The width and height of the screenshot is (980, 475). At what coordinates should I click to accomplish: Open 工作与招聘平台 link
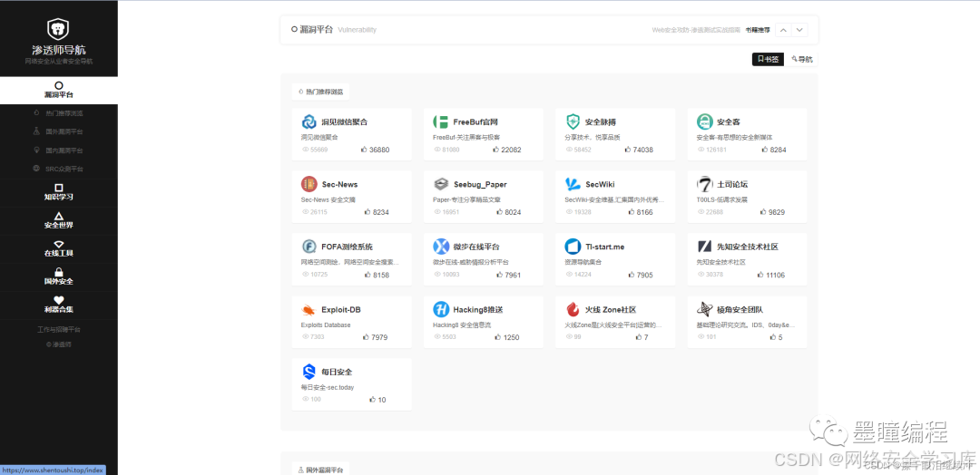59,330
